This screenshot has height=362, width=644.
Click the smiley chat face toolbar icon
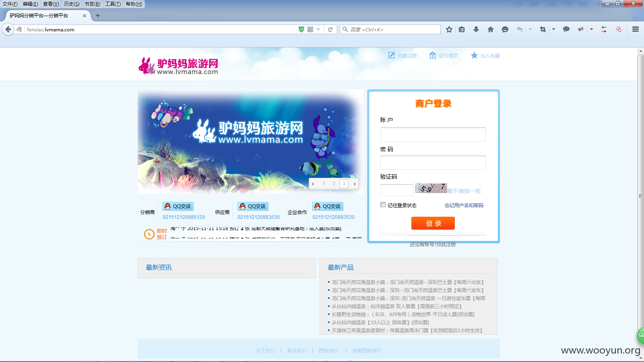[x=505, y=29]
